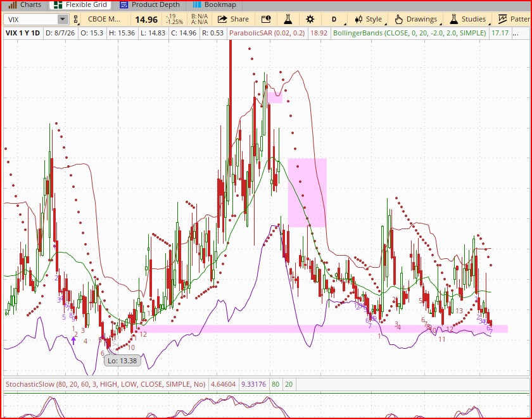Image resolution: width=532 pixels, height=419 pixels.
Task: Select the BollingerBands study label
Action: tap(410, 33)
